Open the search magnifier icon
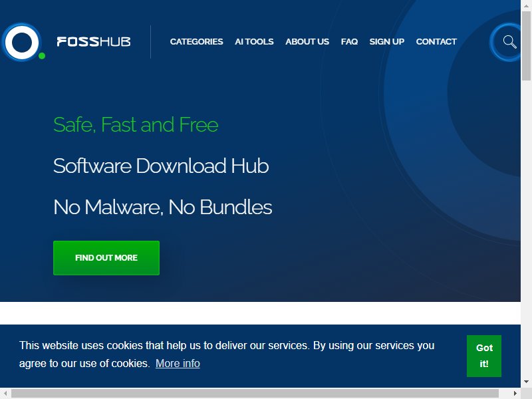This screenshot has width=532, height=399. click(509, 42)
